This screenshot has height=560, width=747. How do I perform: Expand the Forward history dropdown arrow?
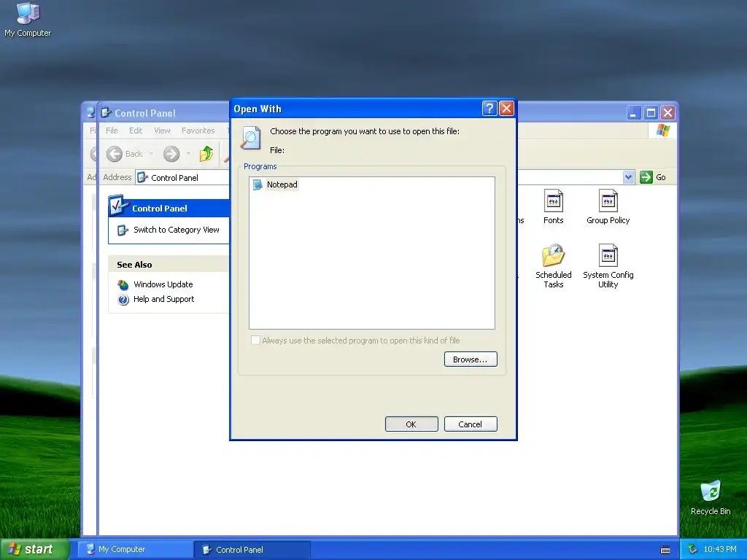[189, 154]
